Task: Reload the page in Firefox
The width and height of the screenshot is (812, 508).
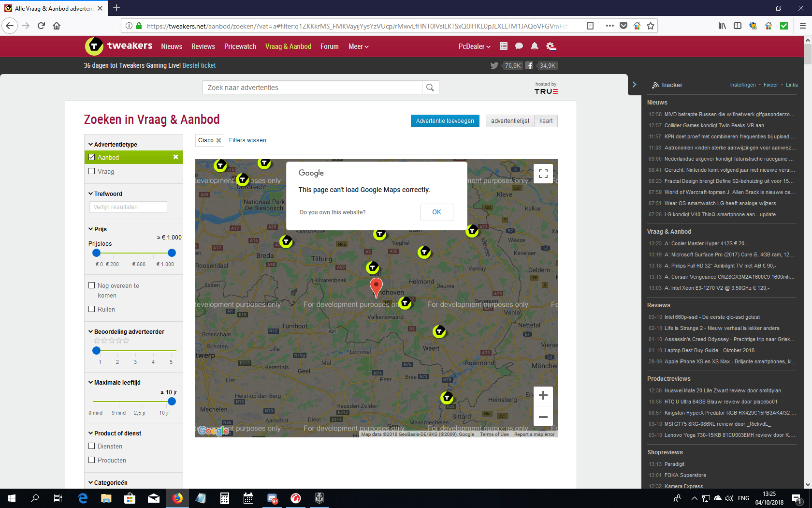Action: point(41,26)
